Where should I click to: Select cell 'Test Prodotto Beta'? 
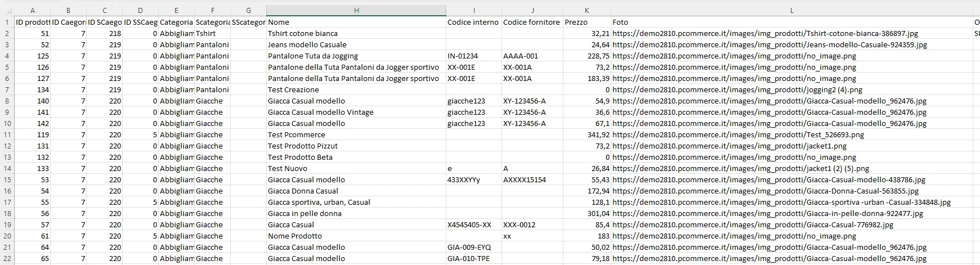click(x=356, y=157)
